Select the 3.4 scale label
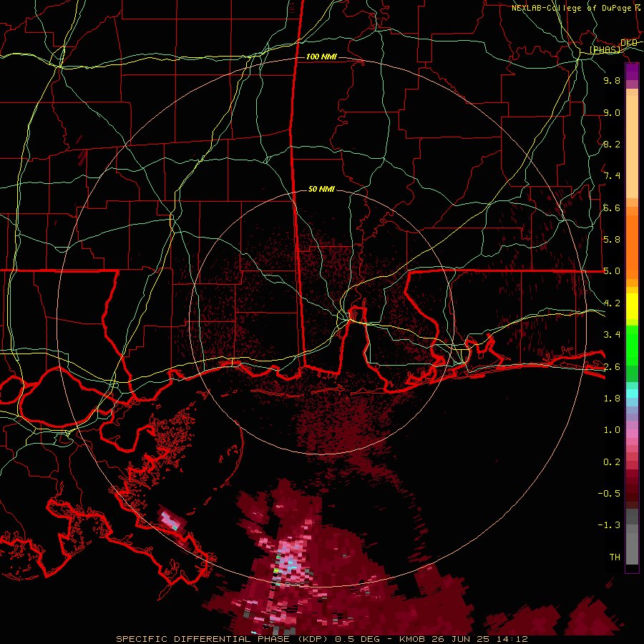The width and height of the screenshot is (644, 644). coord(612,335)
